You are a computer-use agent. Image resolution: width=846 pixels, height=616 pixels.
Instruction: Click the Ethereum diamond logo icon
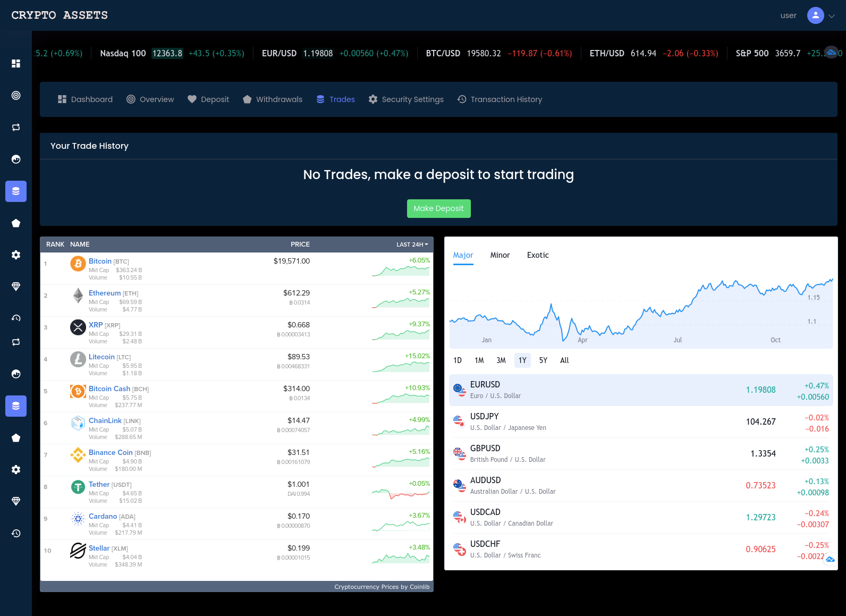pos(78,296)
